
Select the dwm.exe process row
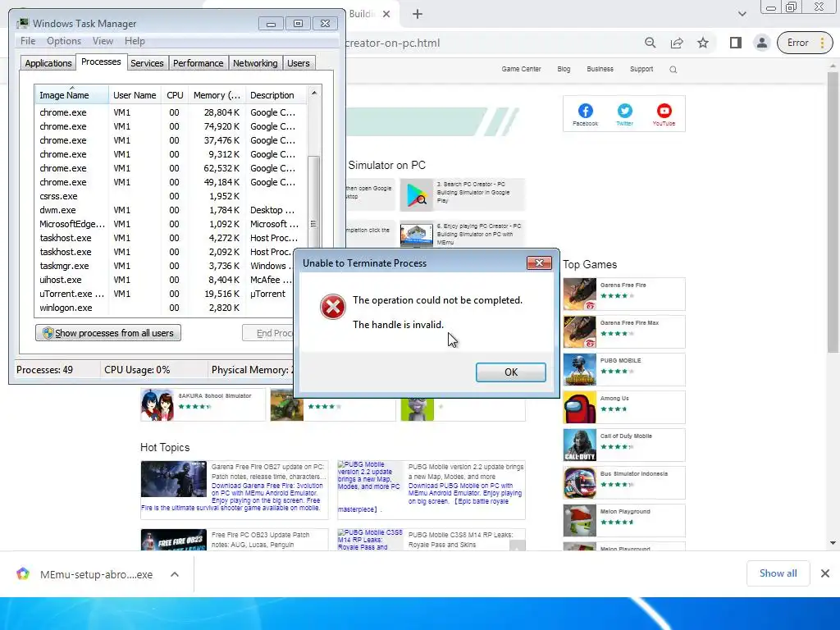(171, 210)
